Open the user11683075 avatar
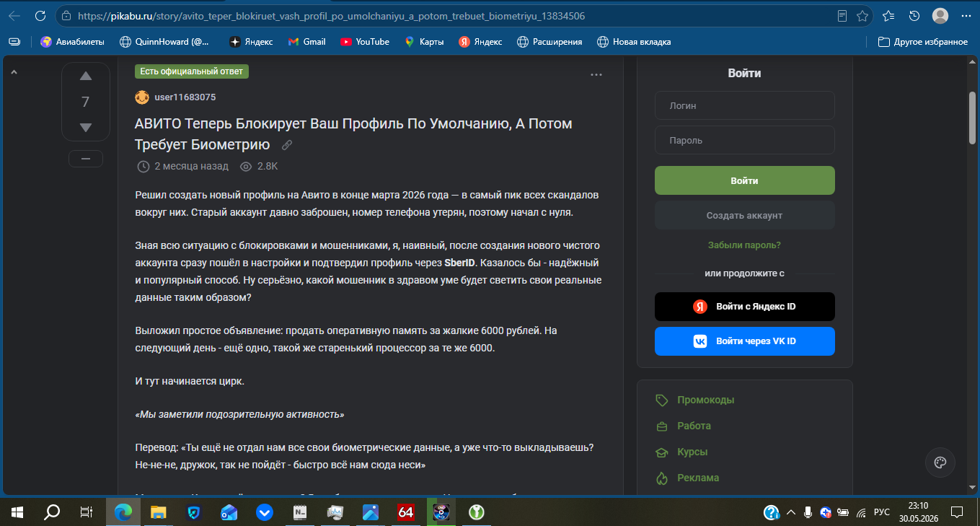 click(142, 97)
